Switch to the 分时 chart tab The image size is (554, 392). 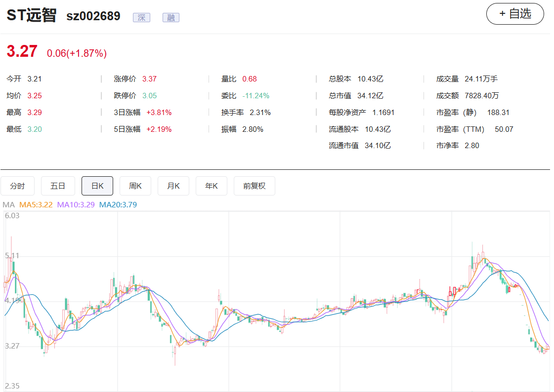click(x=17, y=186)
